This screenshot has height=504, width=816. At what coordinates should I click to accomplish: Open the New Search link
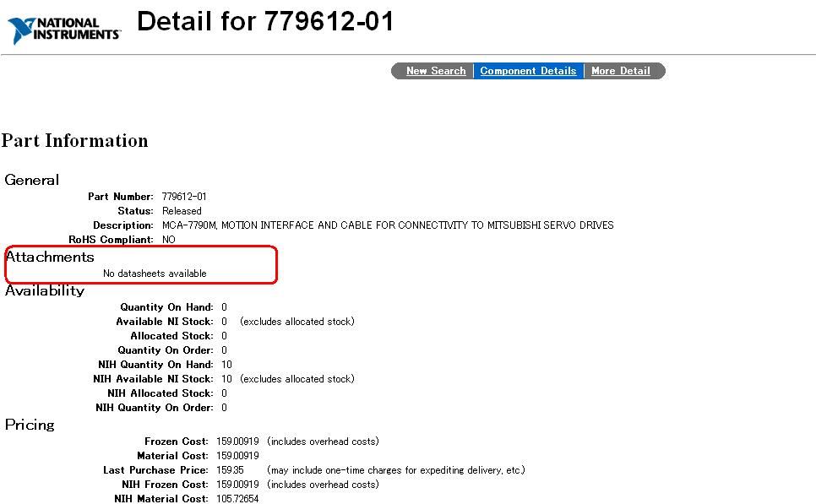[436, 71]
